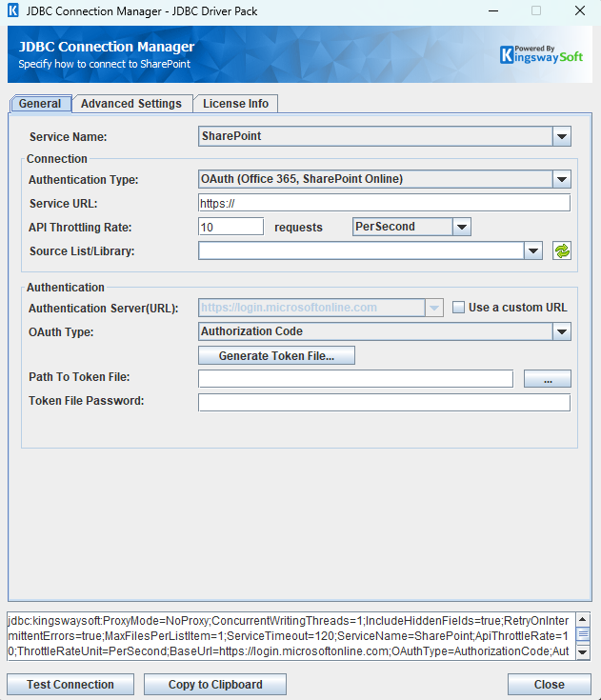Click the API Throttling Rate: label
Screen dimensions: 601x700
coord(80,228)
